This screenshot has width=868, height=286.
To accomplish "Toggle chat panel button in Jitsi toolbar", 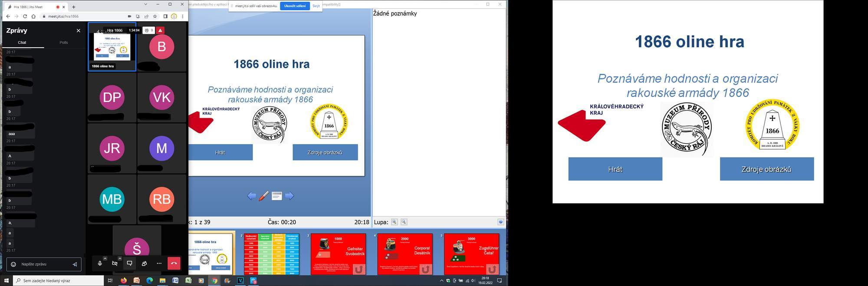I will click(129, 263).
